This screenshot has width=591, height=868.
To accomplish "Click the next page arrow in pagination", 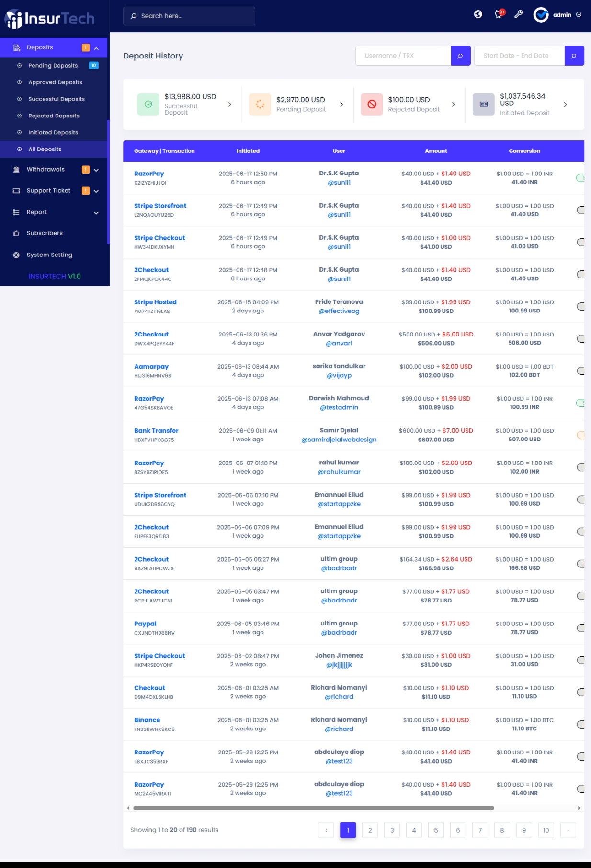I will [x=568, y=830].
